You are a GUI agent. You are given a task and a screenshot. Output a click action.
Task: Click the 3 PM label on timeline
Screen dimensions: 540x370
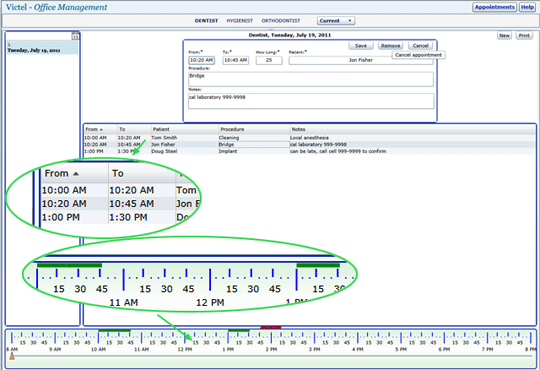(x=314, y=349)
